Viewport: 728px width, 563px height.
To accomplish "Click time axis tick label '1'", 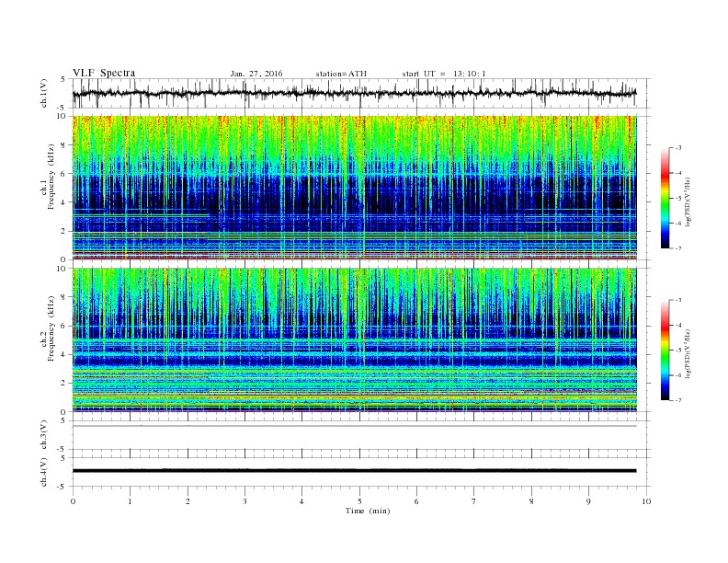I will [130, 501].
